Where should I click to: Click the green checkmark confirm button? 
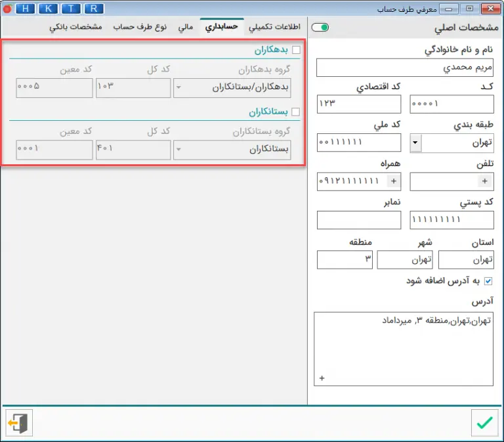pyautogui.click(x=484, y=422)
